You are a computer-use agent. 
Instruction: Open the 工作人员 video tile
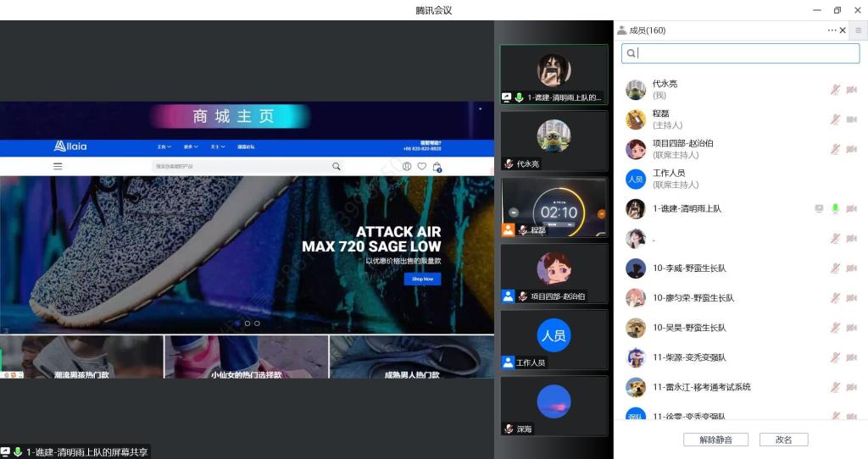[554, 340]
